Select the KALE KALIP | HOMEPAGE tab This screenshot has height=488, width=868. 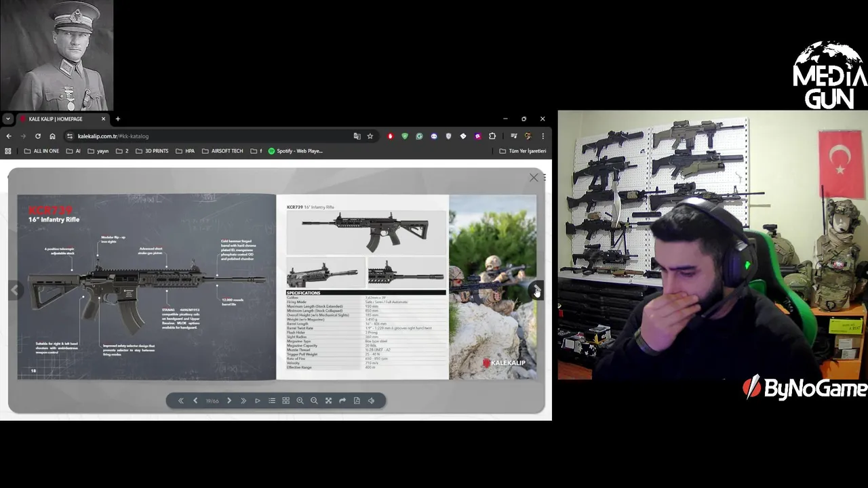63,119
